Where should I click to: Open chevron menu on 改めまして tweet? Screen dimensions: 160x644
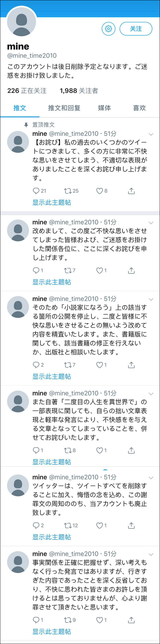click(x=151, y=223)
